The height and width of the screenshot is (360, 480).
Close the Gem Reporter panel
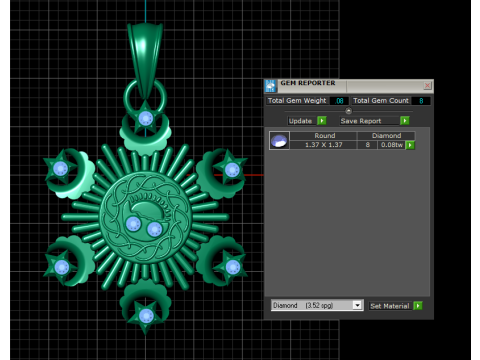pos(427,86)
